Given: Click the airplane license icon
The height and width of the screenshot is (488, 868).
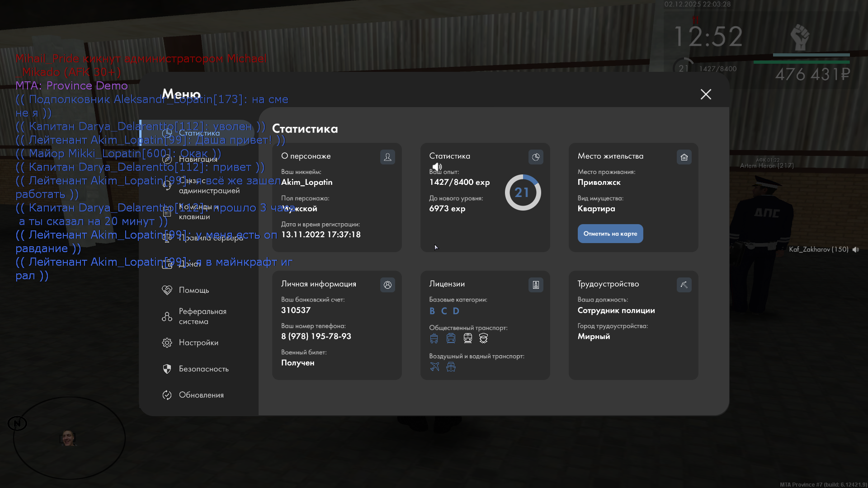Looking at the screenshot, I should coord(434,367).
